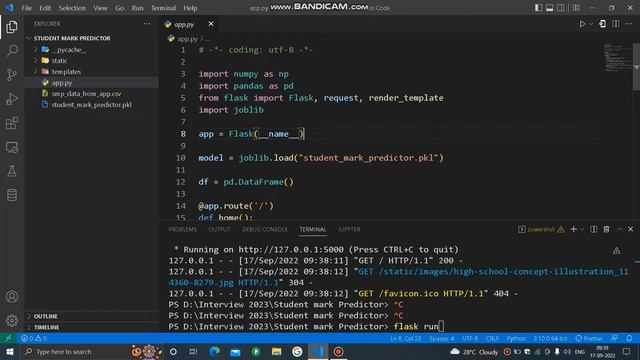Open the Terminal menu

click(x=163, y=8)
